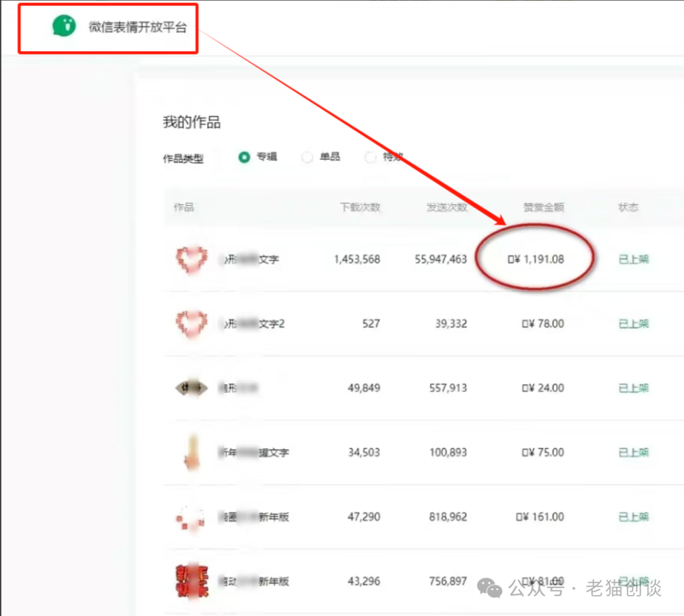Click 已上架 status in first row
Image resolution: width=684 pixels, height=616 pixels.
click(x=633, y=260)
